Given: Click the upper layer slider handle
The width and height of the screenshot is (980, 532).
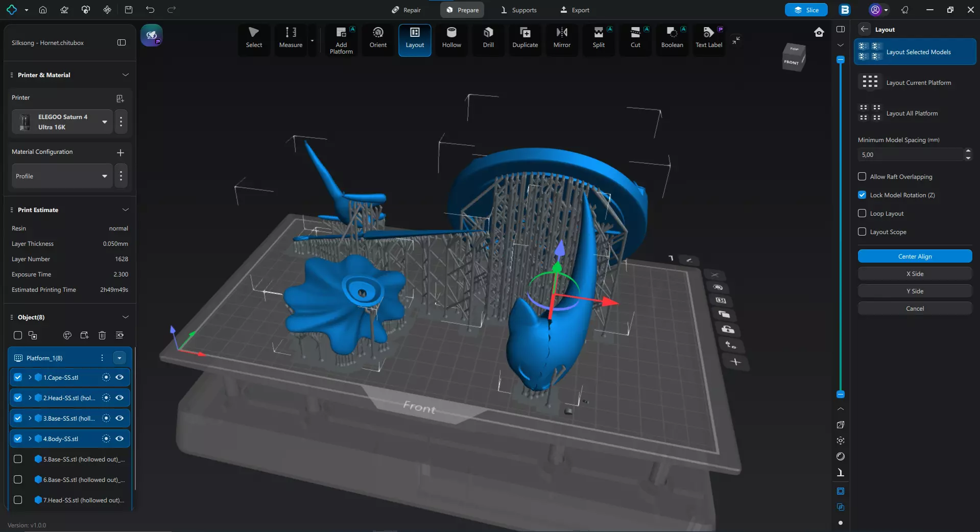Looking at the screenshot, I should pyautogui.click(x=841, y=60).
